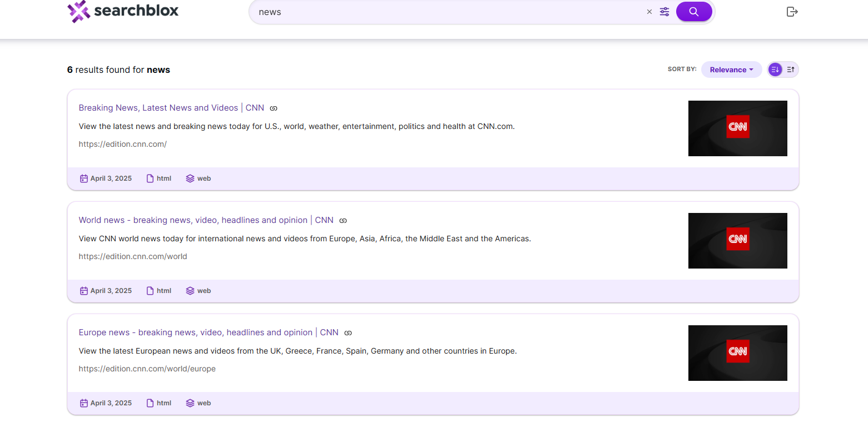Click the '6 results found for news' text
This screenshot has height=422, width=868.
pyautogui.click(x=118, y=70)
